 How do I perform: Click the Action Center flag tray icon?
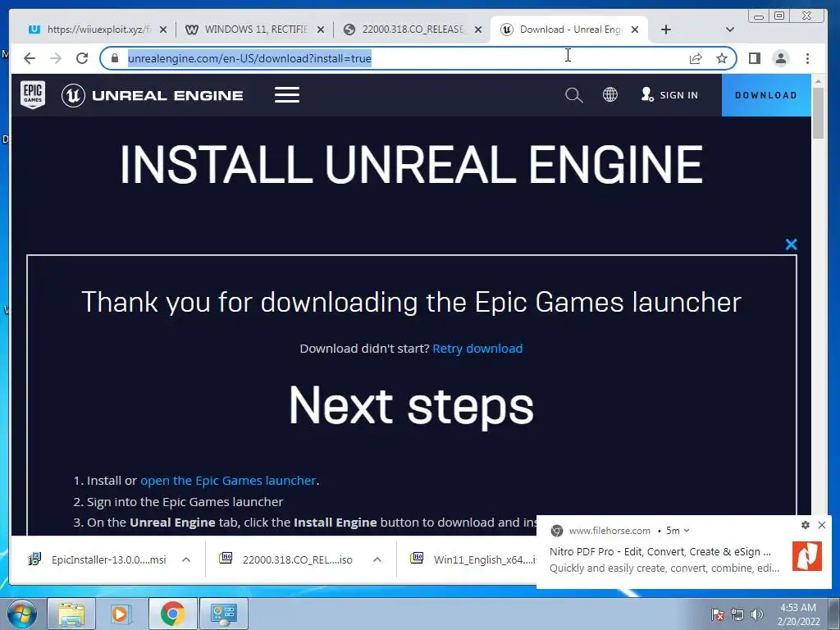pyautogui.click(x=717, y=614)
